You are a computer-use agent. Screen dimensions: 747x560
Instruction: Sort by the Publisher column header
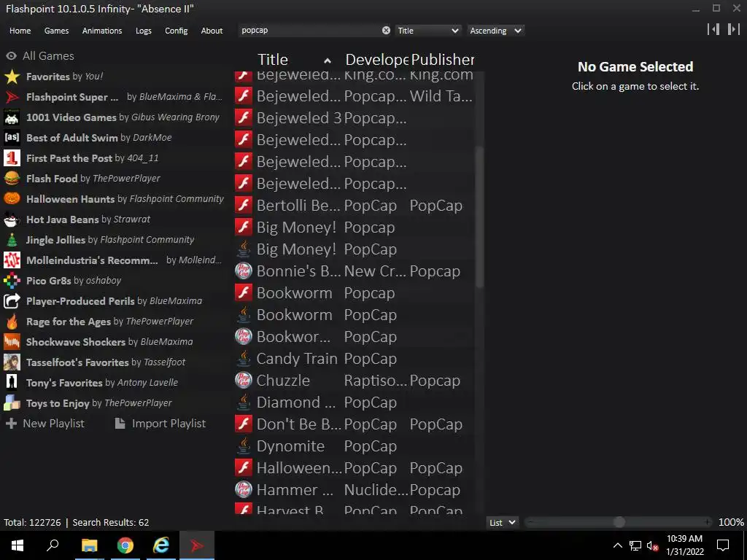click(x=442, y=60)
